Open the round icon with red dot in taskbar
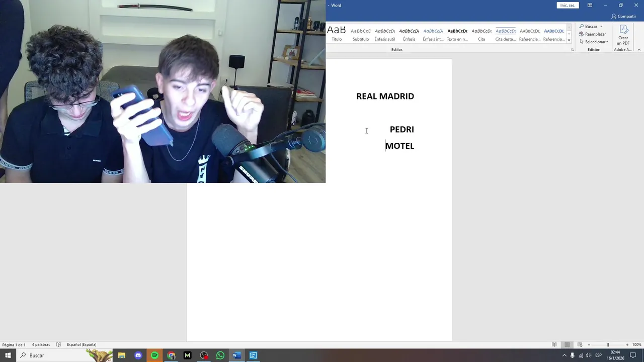Image resolution: width=644 pixels, height=362 pixels. click(x=204, y=355)
